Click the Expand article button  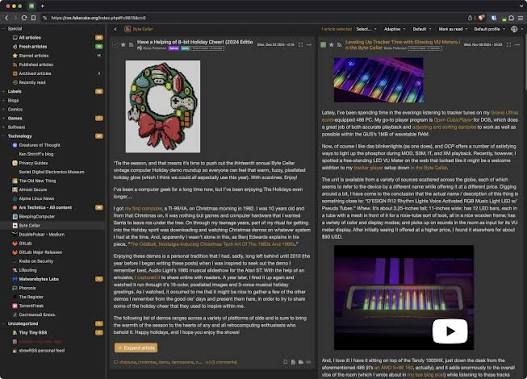coord(136,348)
